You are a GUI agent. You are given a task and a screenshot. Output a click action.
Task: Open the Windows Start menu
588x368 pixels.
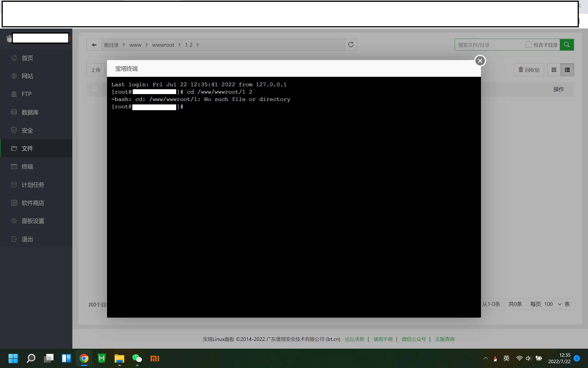(x=13, y=359)
